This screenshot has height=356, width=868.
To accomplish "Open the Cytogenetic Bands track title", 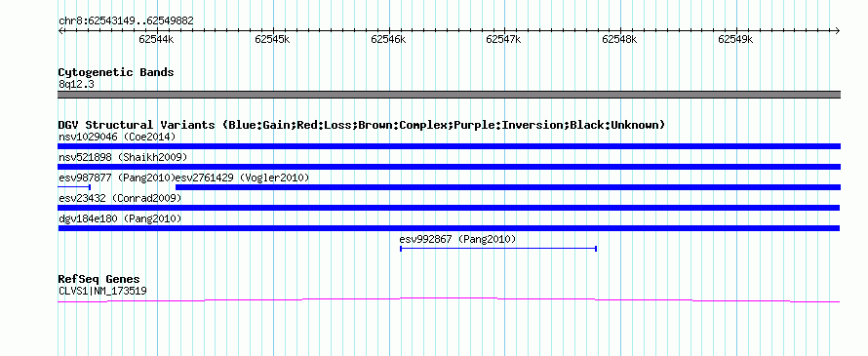I will click(116, 72).
